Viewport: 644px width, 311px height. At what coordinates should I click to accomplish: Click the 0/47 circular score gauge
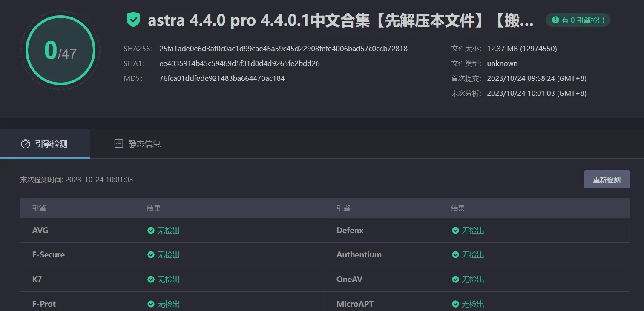coord(60,51)
